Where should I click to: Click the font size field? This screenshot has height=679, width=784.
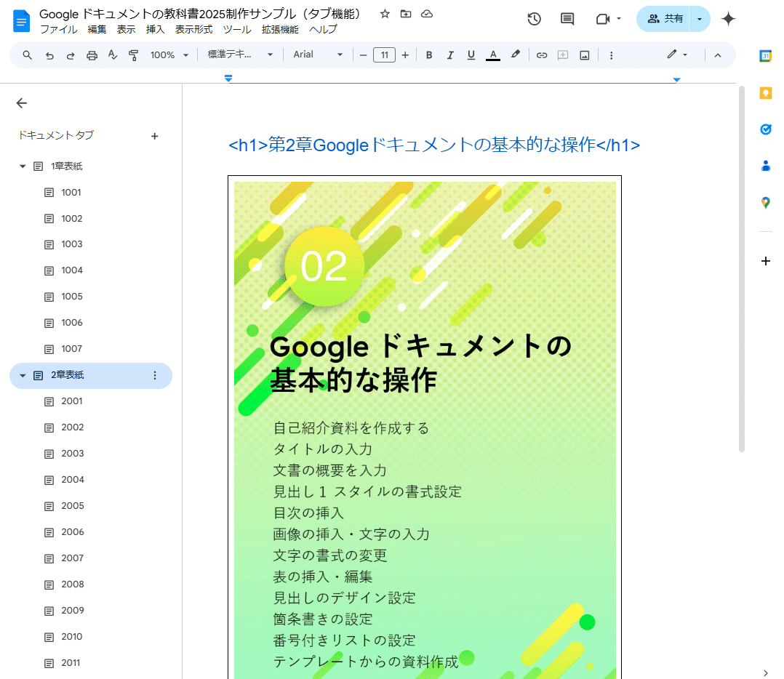[x=384, y=55]
